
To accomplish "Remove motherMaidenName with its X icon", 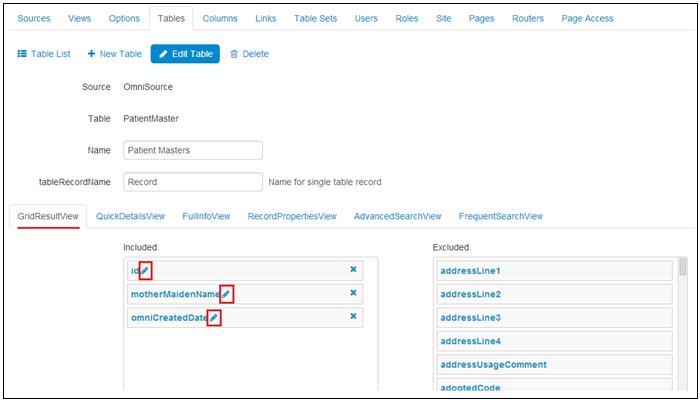I will (x=353, y=293).
